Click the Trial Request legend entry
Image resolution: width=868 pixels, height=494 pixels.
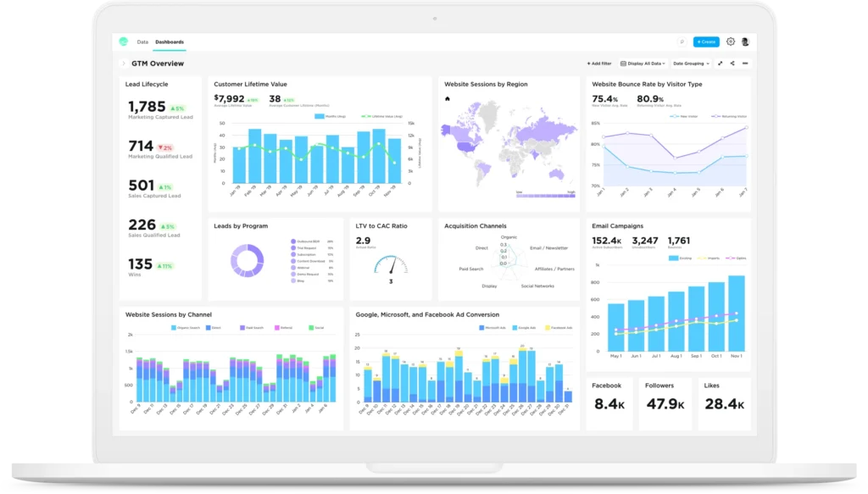coord(312,248)
